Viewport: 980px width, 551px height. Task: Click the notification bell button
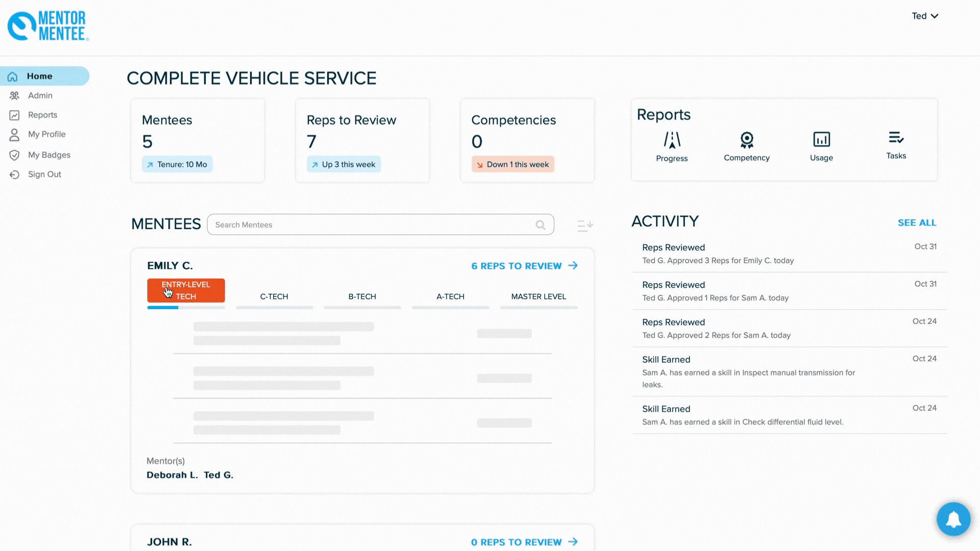[953, 519]
